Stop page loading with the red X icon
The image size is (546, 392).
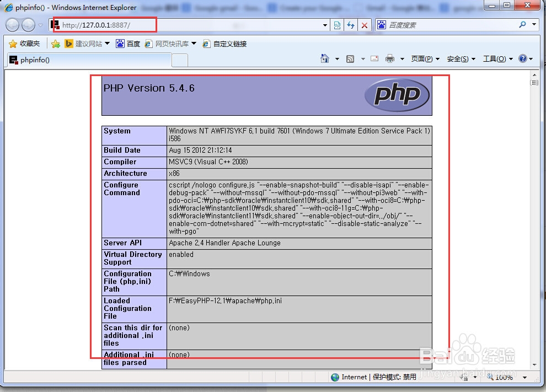point(364,25)
